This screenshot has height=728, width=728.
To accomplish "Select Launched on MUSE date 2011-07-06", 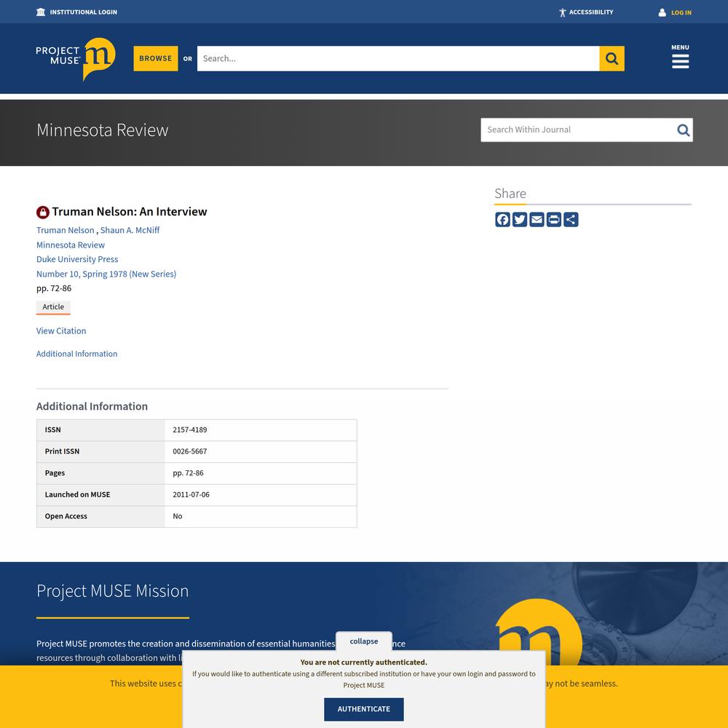I will point(191,494).
